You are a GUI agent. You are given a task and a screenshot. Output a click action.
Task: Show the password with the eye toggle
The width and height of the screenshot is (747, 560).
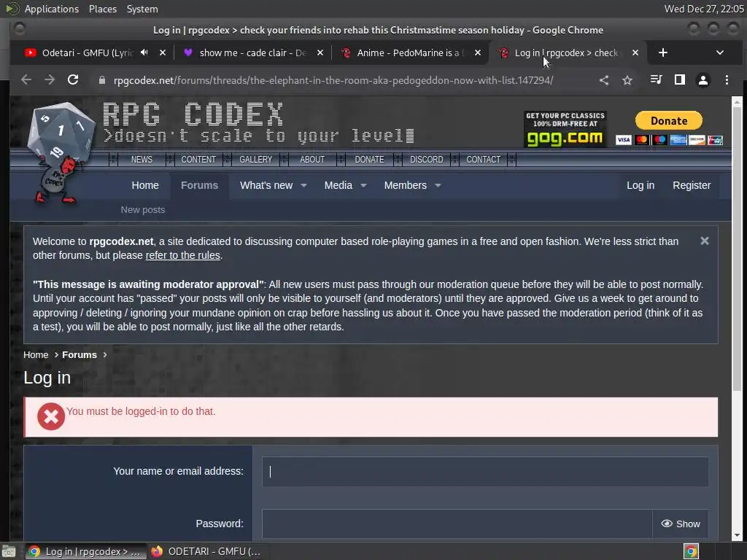tap(681, 524)
